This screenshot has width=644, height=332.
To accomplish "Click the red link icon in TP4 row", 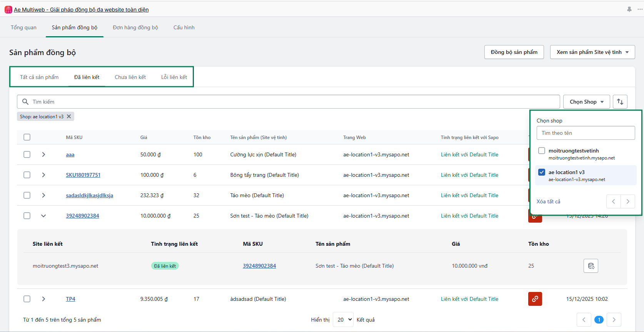I will 535,299.
